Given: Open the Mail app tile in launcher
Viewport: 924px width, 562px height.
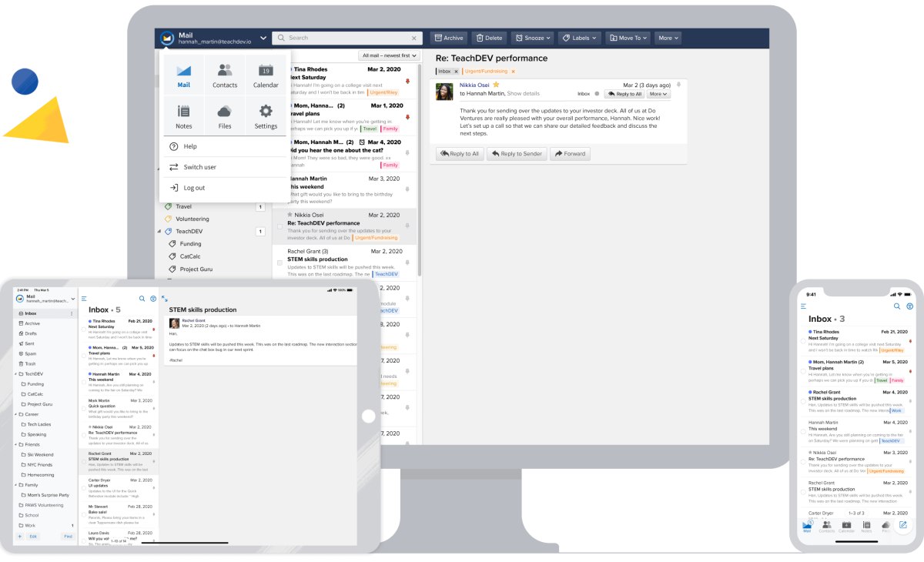Looking at the screenshot, I should [x=183, y=75].
